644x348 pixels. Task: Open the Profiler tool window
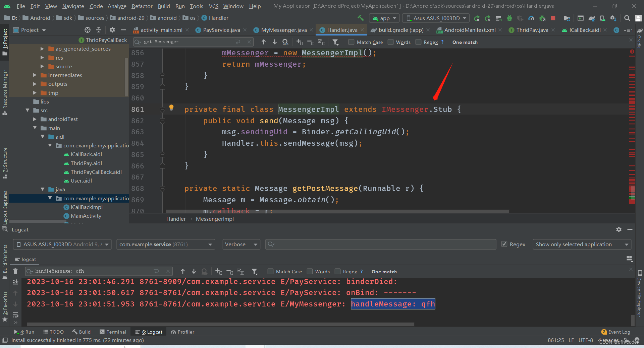coord(182,332)
